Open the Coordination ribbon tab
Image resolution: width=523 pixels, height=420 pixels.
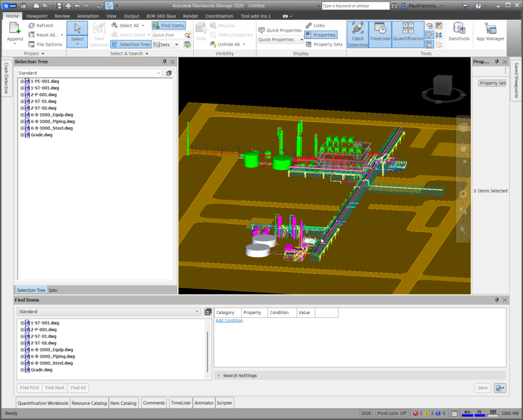coord(219,16)
